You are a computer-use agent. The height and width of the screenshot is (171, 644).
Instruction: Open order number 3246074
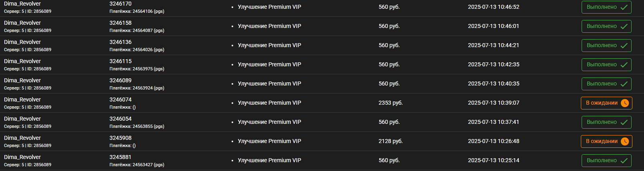120,99
